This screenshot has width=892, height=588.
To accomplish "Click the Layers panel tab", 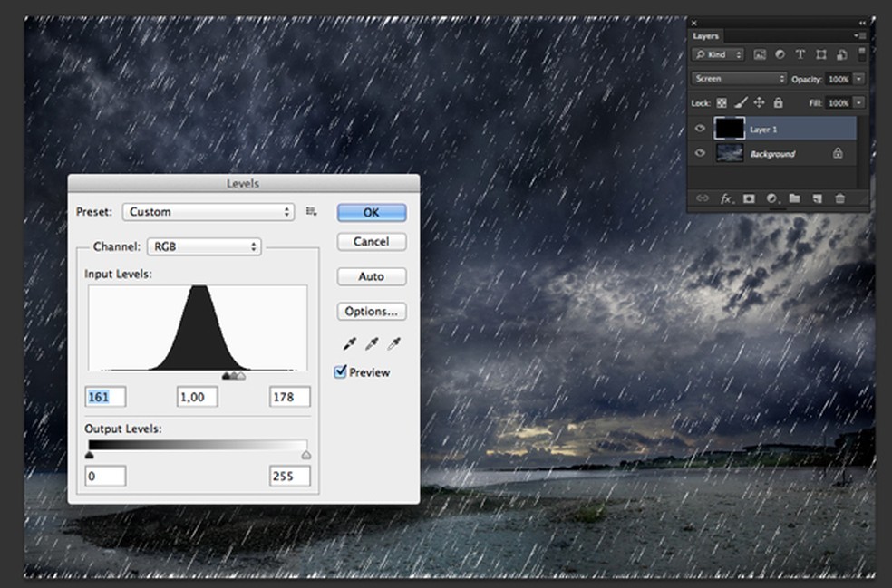I will [x=705, y=36].
